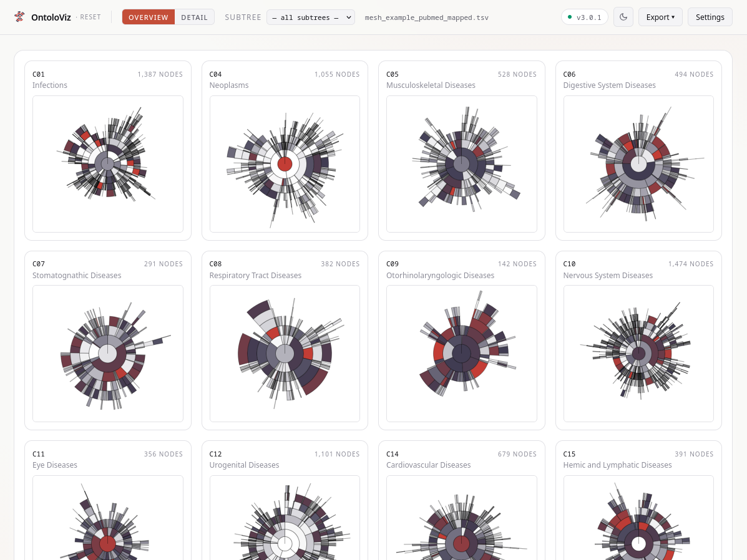This screenshot has height=560, width=747.
Task: Click the v3.0.1 version badge
Action: pos(585,17)
